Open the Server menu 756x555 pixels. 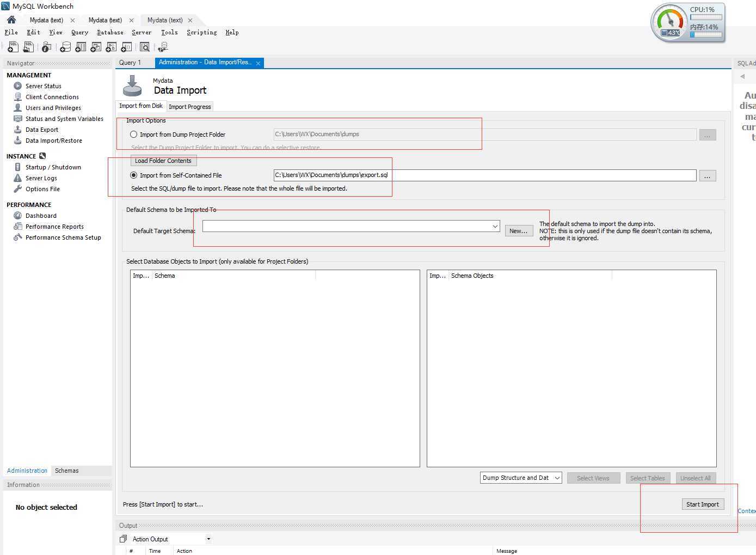[x=142, y=32]
